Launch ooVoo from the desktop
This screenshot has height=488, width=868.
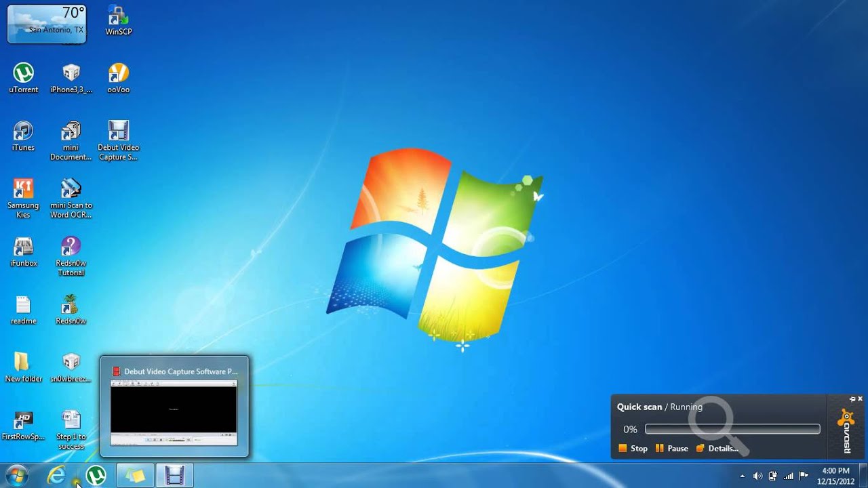tap(118, 78)
